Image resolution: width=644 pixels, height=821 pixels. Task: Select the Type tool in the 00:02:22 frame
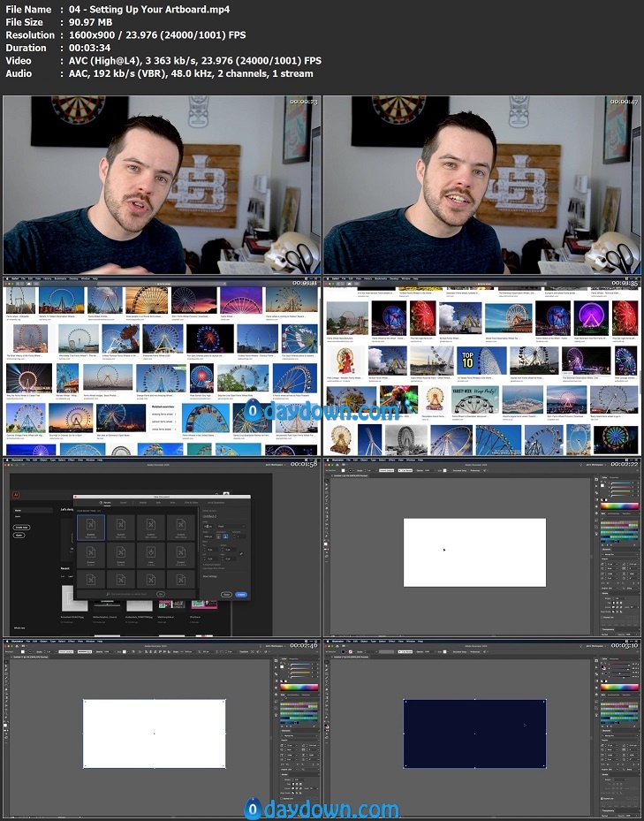(x=328, y=501)
